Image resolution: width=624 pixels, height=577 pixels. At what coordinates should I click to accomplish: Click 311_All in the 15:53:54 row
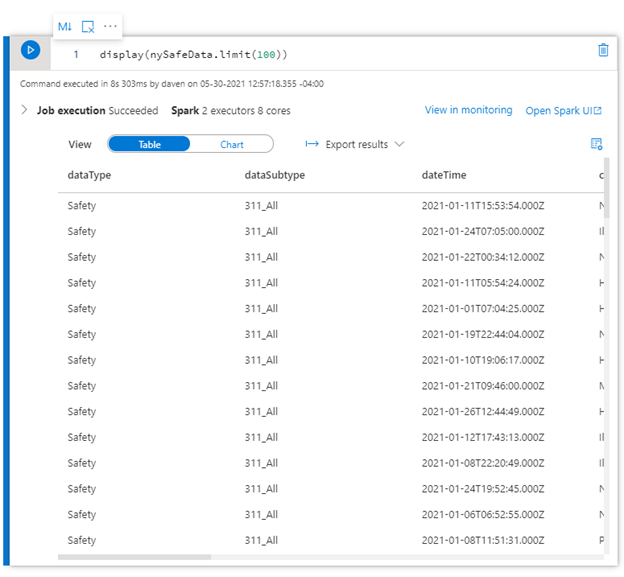point(261,206)
